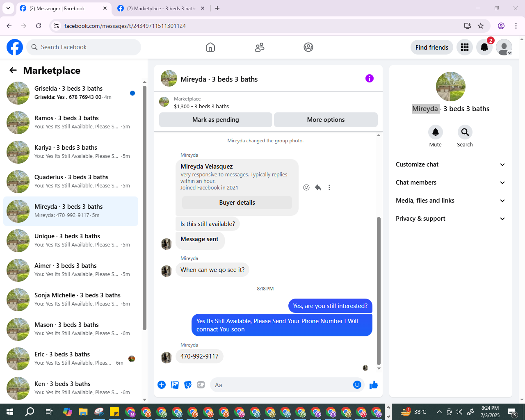Image resolution: width=525 pixels, height=420 pixels.
Task: Open Quaderius conversation
Action: pos(71,182)
